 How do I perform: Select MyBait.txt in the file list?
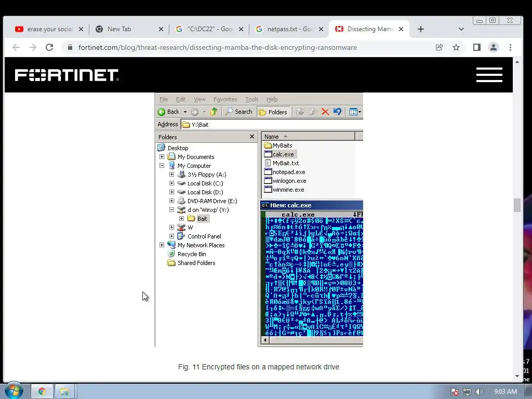(282, 163)
